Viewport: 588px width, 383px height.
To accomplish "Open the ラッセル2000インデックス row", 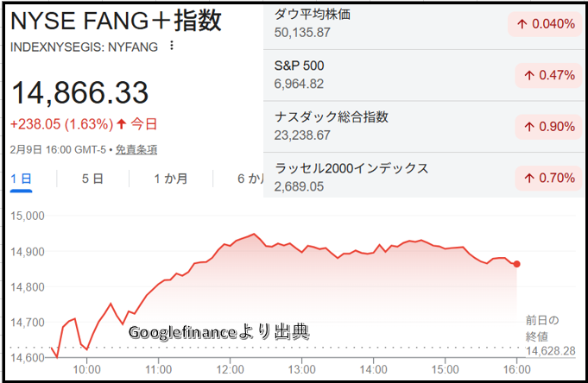I will click(351, 168).
